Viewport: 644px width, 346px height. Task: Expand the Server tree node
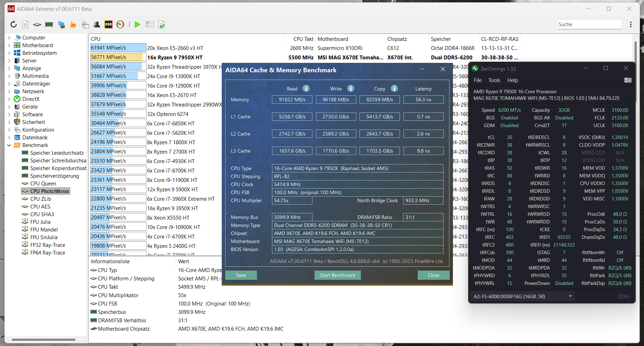click(9, 61)
